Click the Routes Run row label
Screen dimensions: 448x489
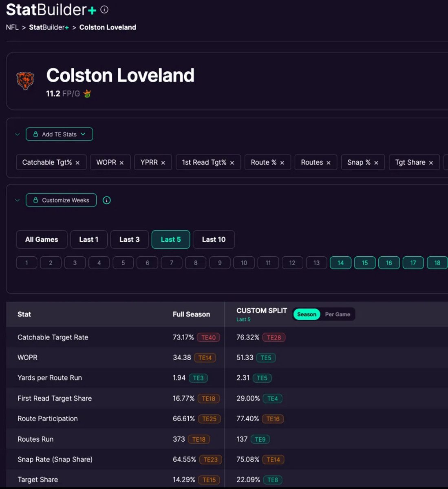[x=35, y=439]
